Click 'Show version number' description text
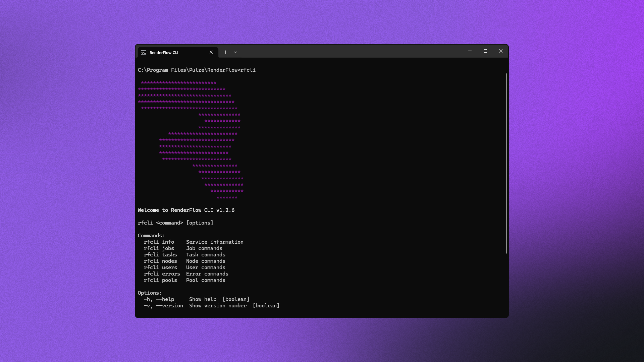This screenshot has height=362, width=644. (x=218, y=306)
